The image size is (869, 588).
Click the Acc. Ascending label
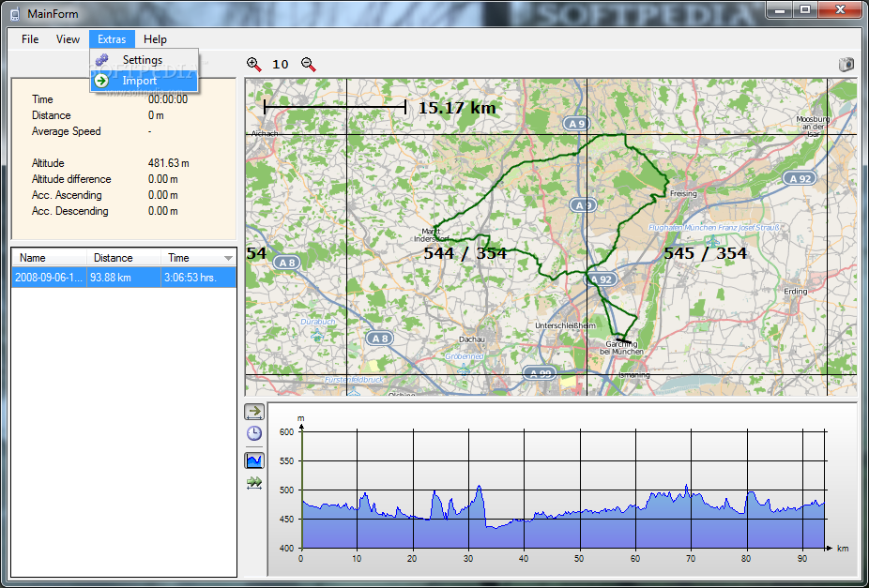coord(67,195)
